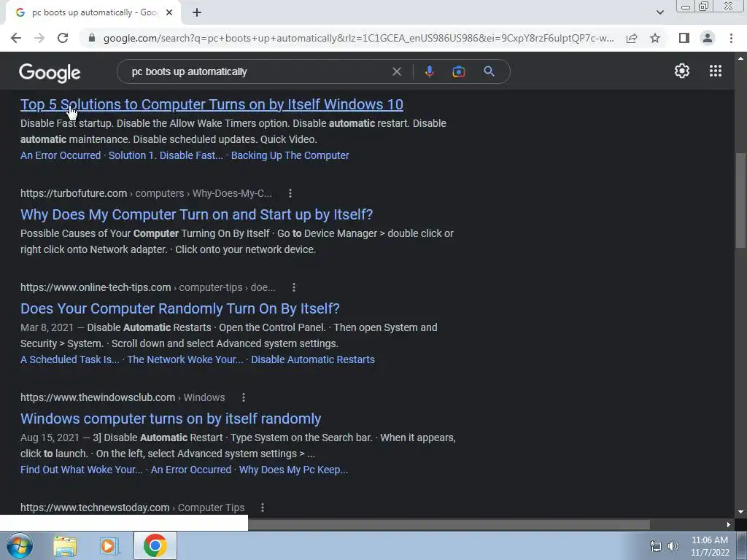This screenshot has height=560, width=747.
Task: Open 'Disable Automatic Restarts' sitelink
Action: [312, 359]
